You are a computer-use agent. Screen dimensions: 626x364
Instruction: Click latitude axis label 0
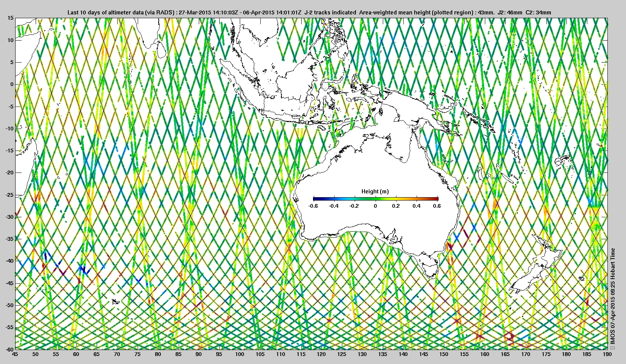tap(12, 84)
